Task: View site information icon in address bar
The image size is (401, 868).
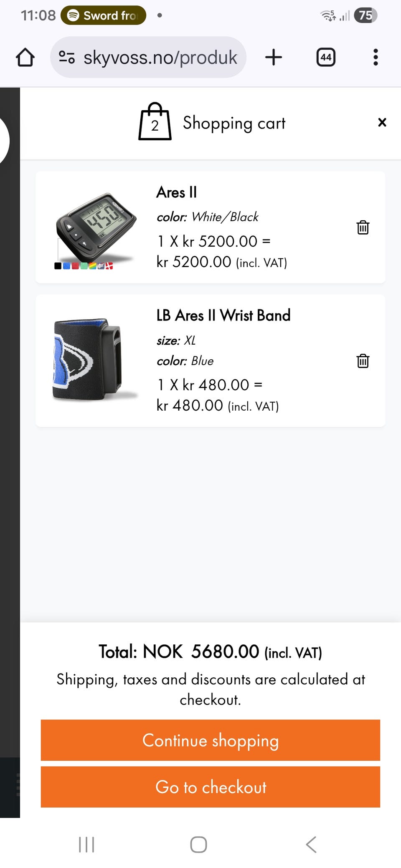Action: [67, 57]
